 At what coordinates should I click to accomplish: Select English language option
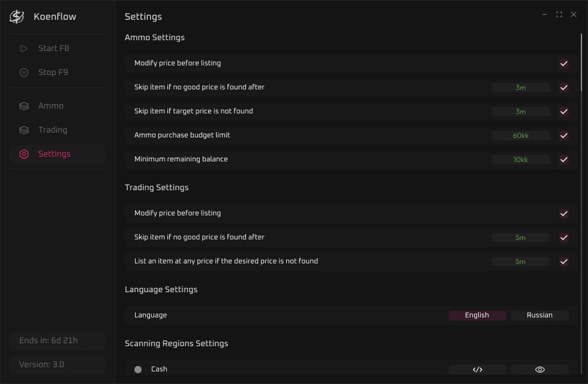tap(478, 315)
